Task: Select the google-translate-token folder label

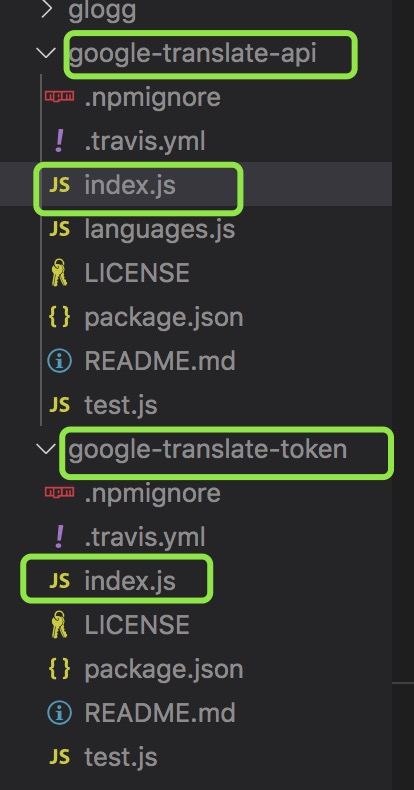Action: click(208, 449)
